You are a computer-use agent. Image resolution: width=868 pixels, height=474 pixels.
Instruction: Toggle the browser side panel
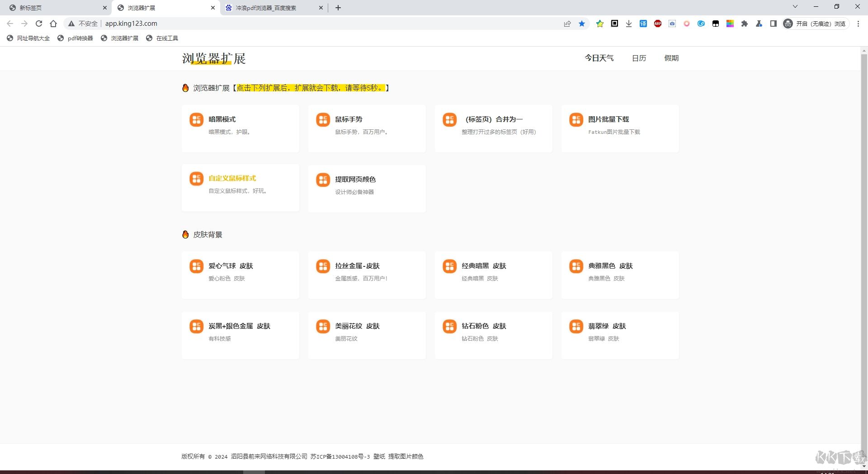click(x=774, y=24)
